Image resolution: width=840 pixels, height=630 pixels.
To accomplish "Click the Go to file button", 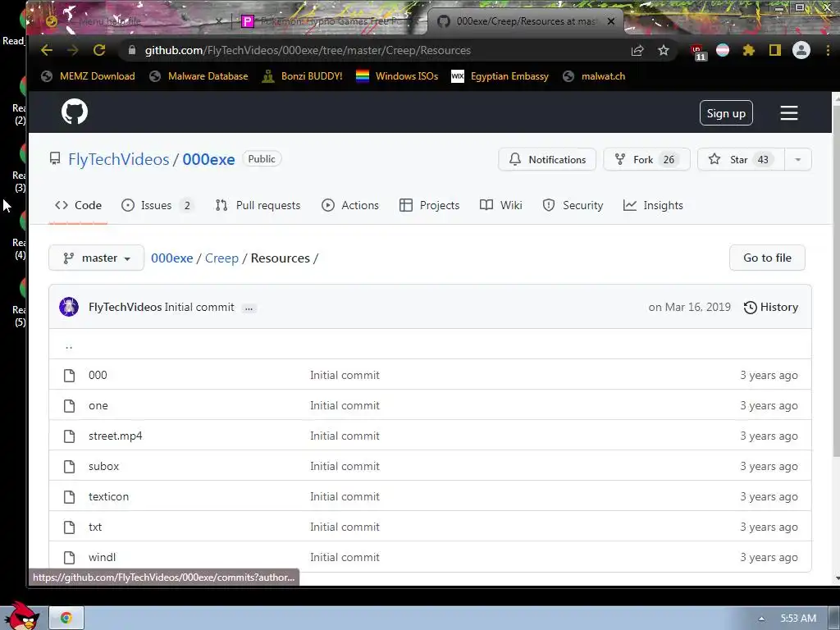I will [x=767, y=258].
